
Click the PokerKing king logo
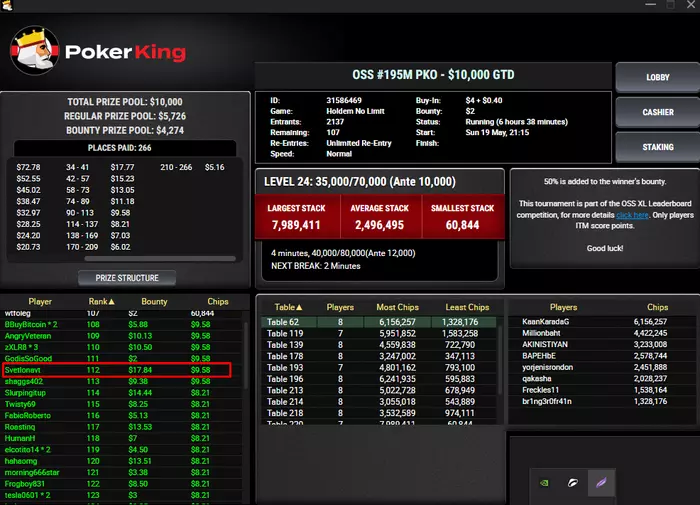tap(34, 50)
